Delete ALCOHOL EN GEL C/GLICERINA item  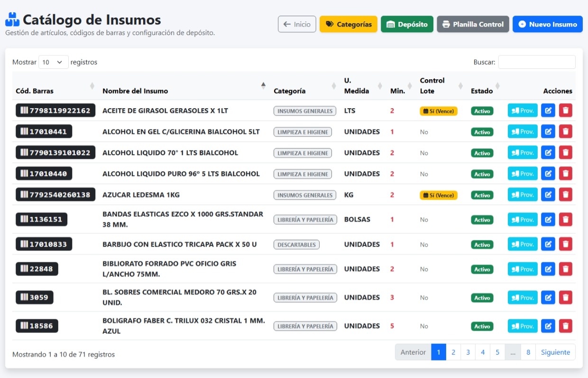pos(565,131)
